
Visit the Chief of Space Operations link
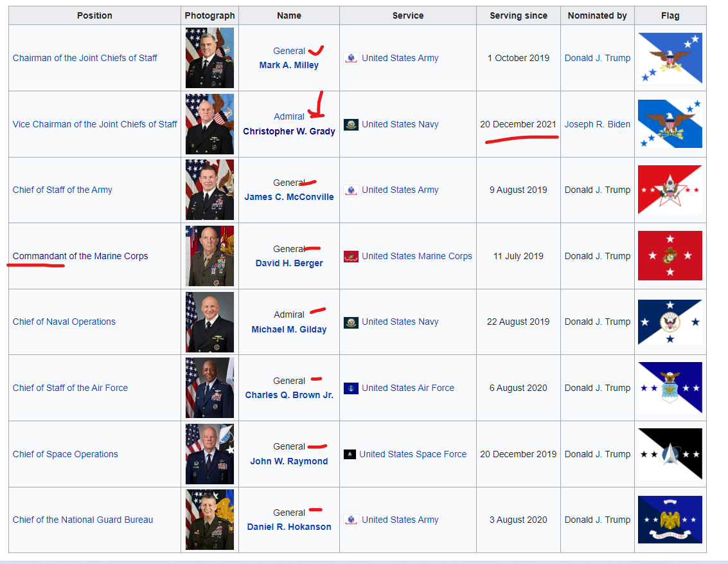point(66,455)
